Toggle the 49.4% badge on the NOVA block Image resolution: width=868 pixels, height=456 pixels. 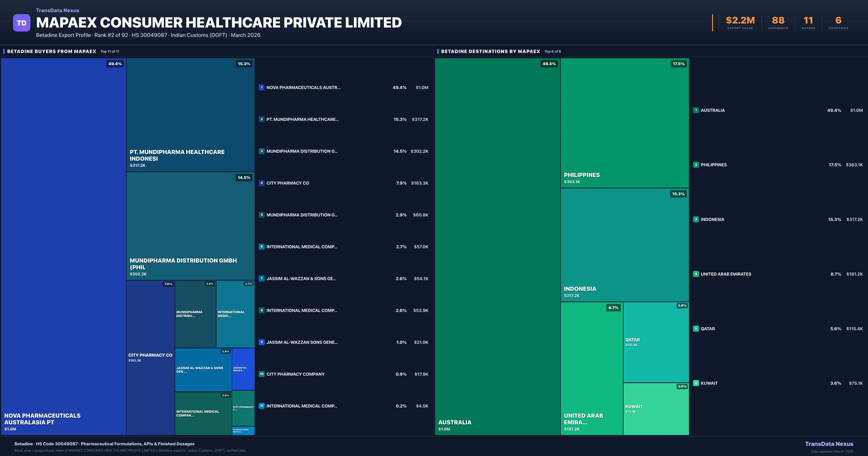[115, 64]
